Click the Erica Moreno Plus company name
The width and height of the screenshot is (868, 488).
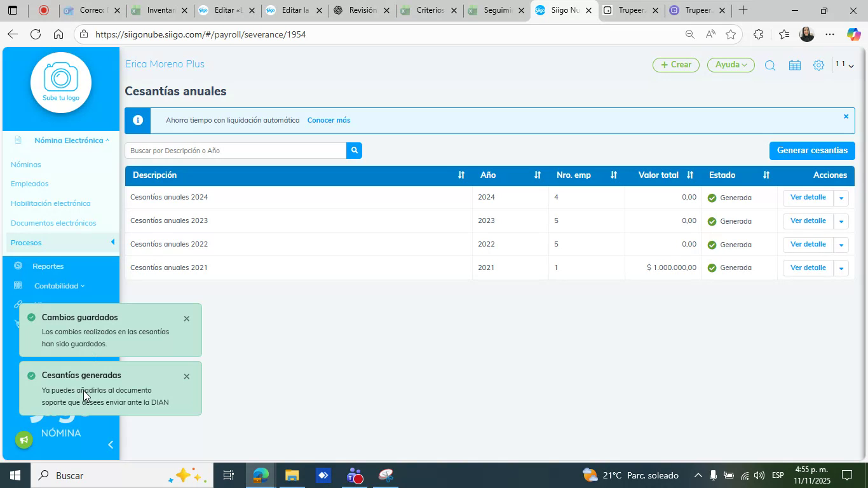(165, 64)
